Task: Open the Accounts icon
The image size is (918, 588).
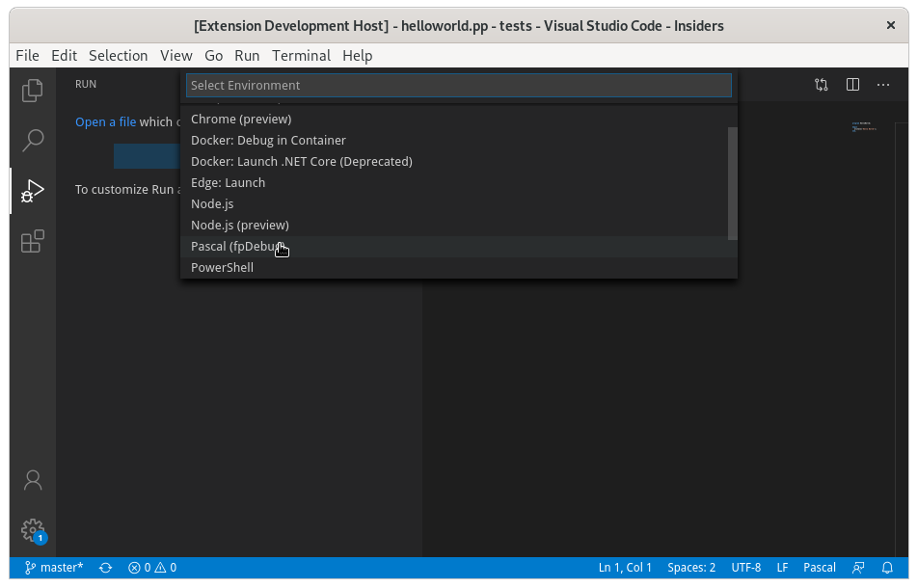Action: pyautogui.click(x=33, y=480)
